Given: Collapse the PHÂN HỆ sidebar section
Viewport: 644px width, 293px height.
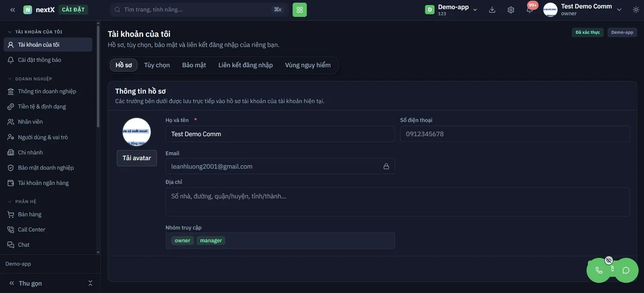Looking at the screenshot, I should click(x=22, y=201).
